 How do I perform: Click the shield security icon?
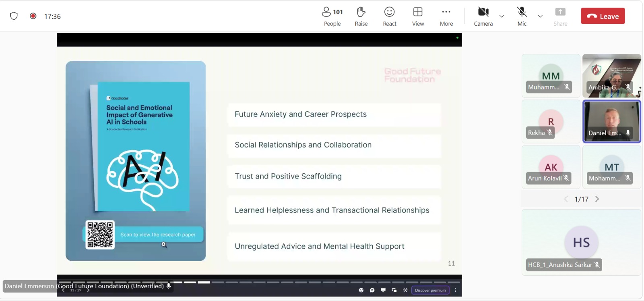[14, 16]
